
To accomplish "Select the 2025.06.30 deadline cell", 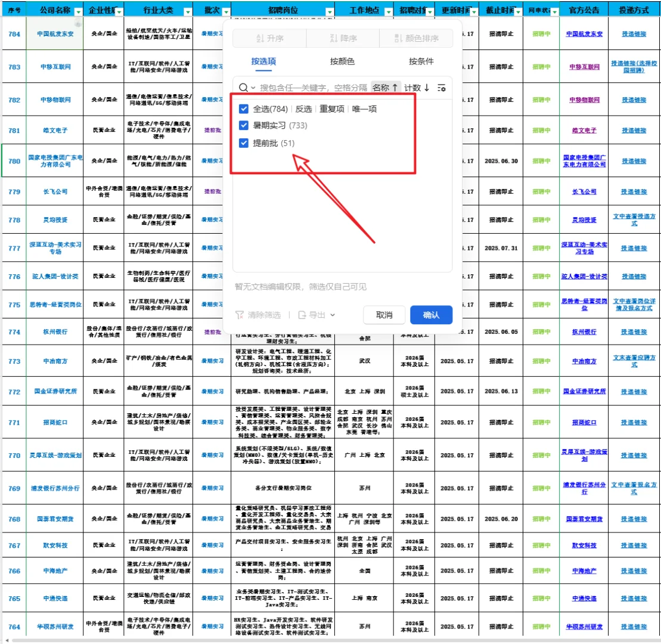I will tap(501, 161).
